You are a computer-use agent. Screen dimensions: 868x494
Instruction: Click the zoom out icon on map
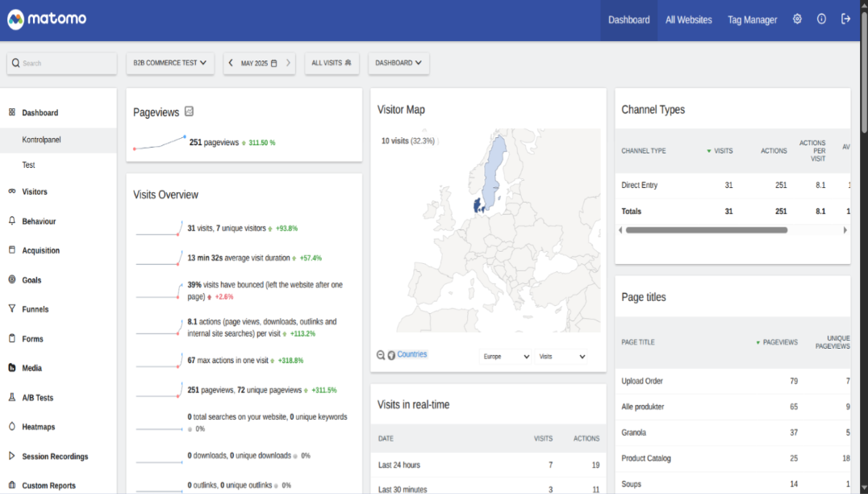point(381,355)
